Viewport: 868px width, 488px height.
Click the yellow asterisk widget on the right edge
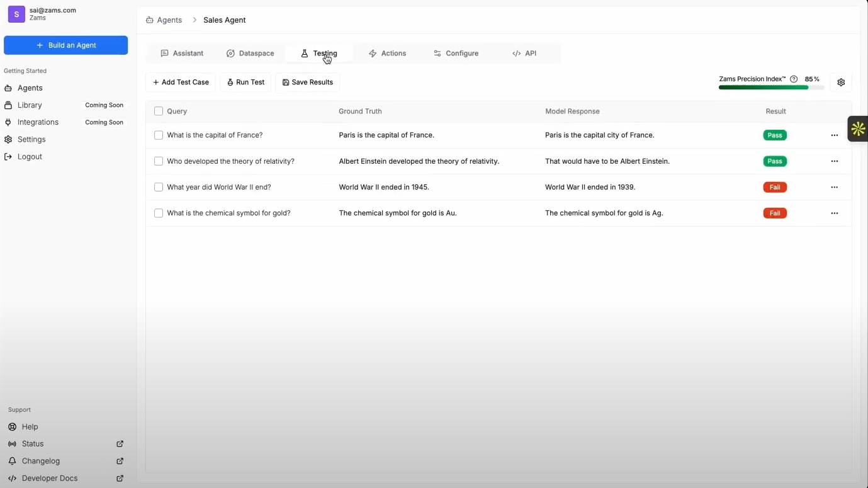(x=858, y=128)
